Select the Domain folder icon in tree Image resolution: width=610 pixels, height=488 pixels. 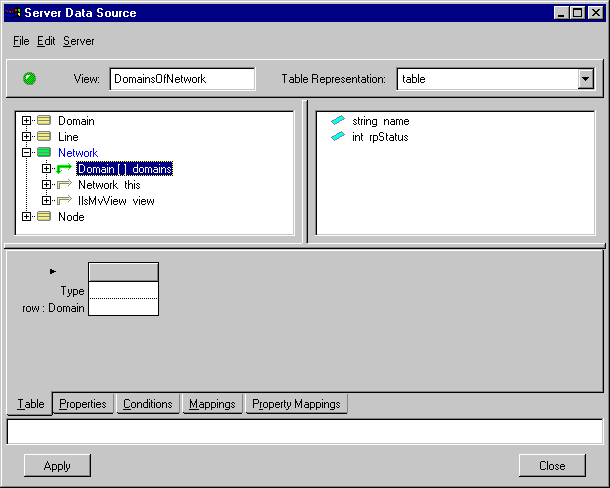pyautogui.click(x=44, y=121)
